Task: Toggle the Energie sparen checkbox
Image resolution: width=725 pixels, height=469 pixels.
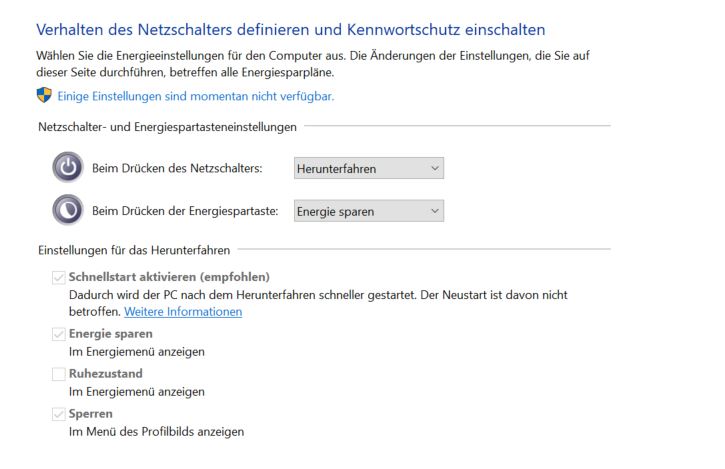Action: [58, 334]
